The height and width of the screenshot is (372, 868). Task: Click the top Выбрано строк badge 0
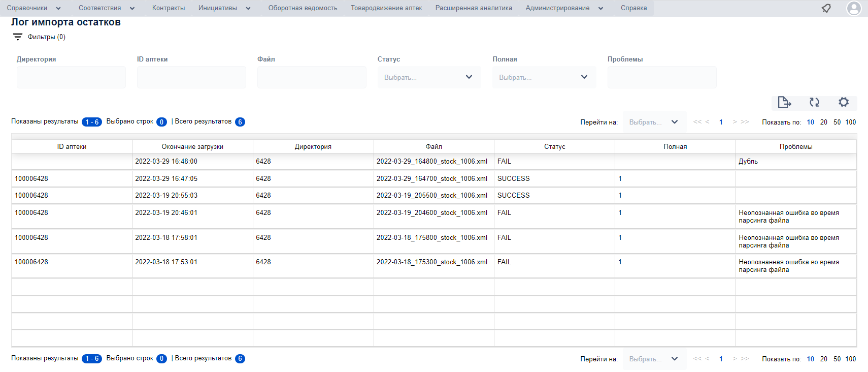[x=161, y=122]
